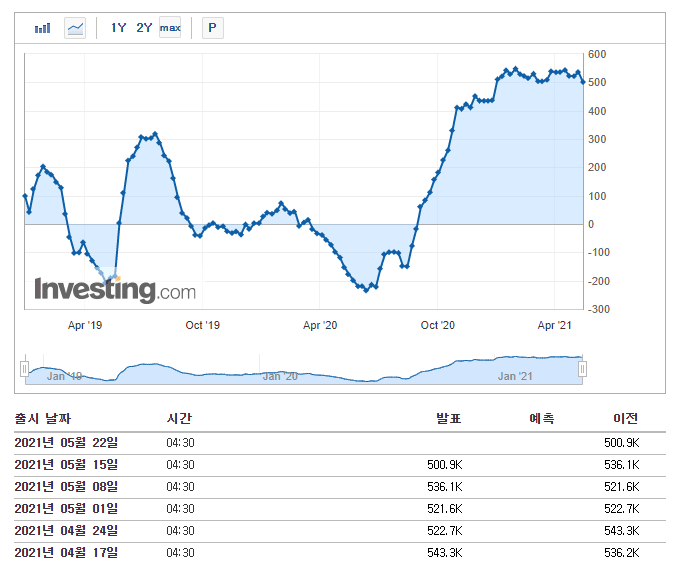673x573 pixels.
Task: Click the 536.1K value for 05월 08일
Action: coord(445,487)
